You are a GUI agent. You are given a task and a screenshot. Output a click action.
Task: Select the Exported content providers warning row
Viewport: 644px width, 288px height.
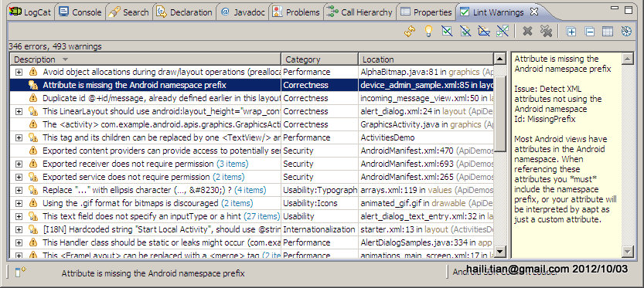click(252, 151)
